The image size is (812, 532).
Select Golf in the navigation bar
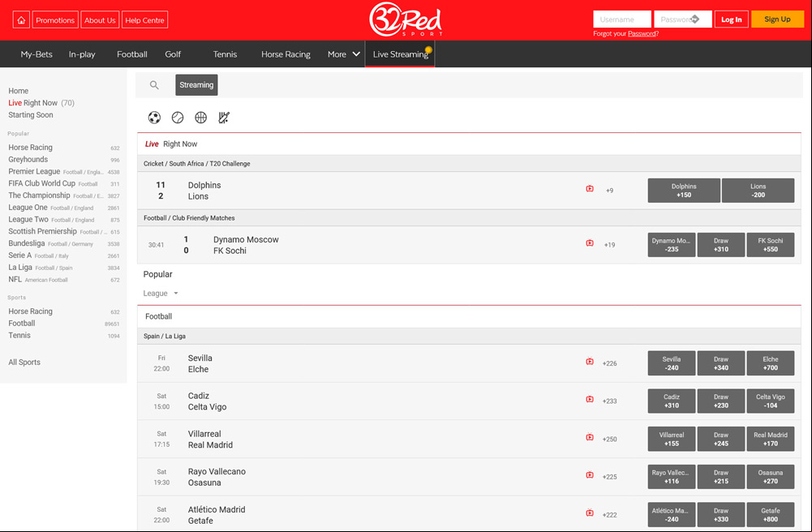point(173,54)
